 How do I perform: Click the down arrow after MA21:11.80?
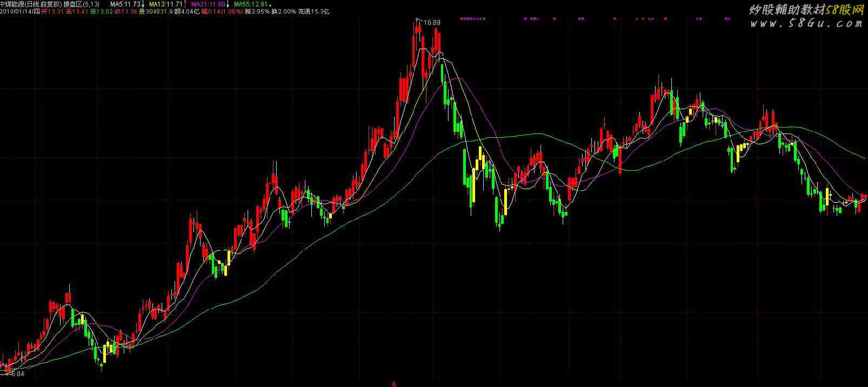coord(228,4)
